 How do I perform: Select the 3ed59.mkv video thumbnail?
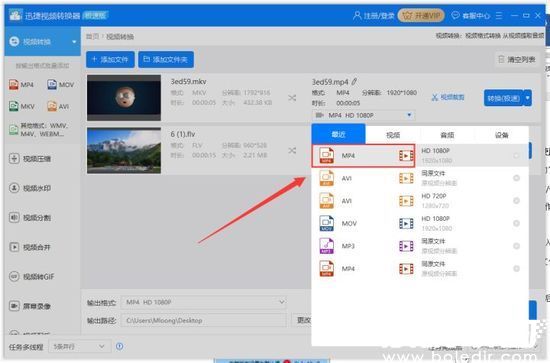(x=124, y=98)
